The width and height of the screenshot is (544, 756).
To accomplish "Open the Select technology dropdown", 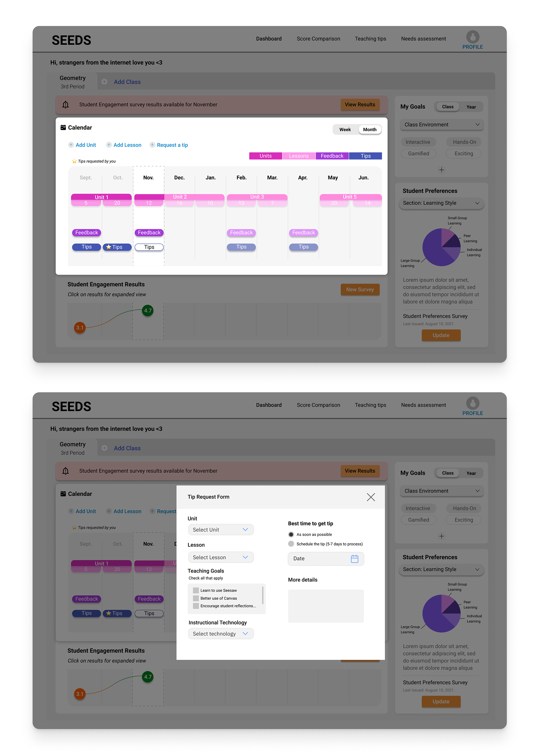I will [220, 634].
